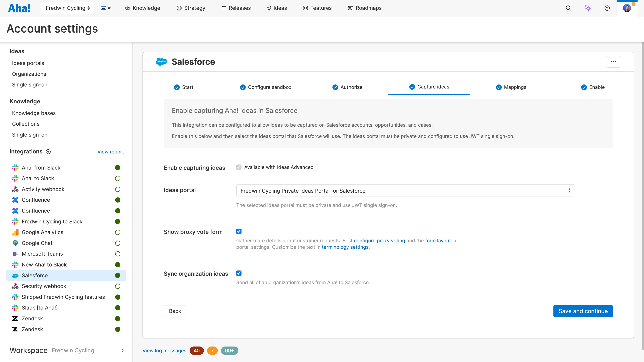Click the red 40 log messages badge
The image size is (644, 362).
196,351
